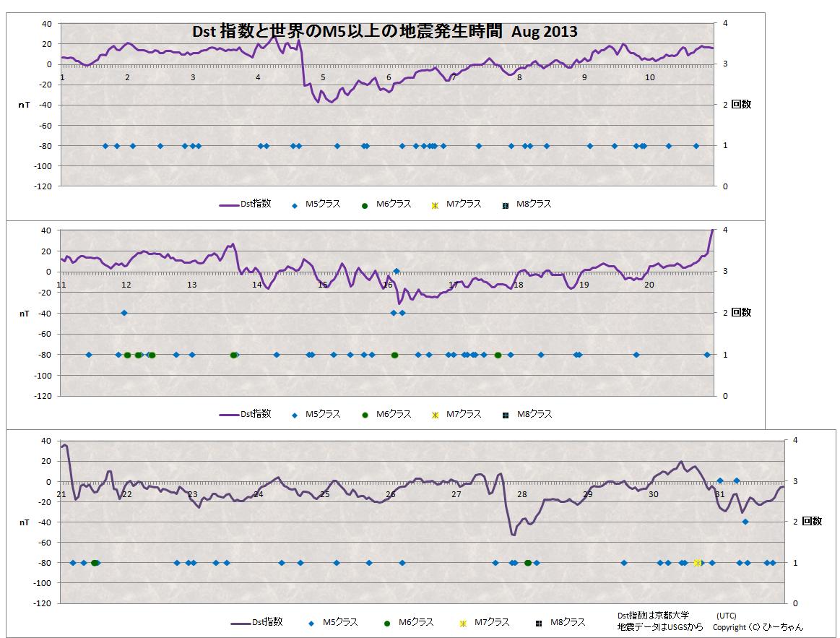The image size is (840, 638).
Task: Click the green M6 marker near day 28
Action: pyautogui.click(x=528, y=563)
